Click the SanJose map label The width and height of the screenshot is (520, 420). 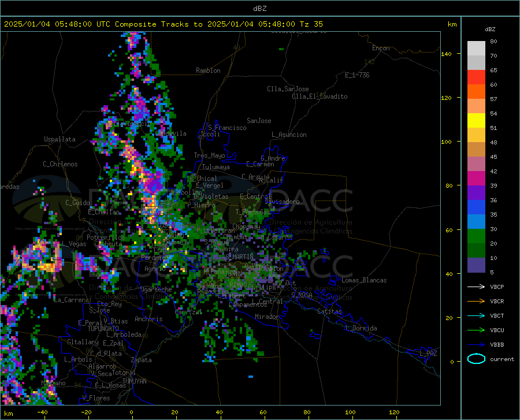pos(259,121)
